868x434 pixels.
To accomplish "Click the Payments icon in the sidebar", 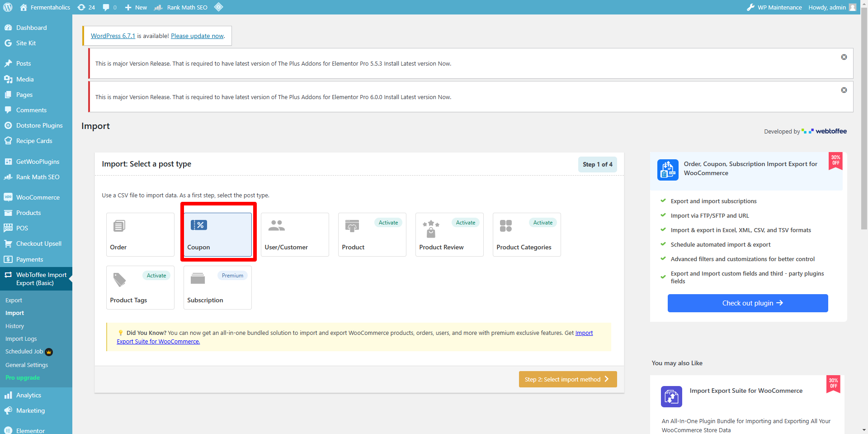I will pyautogui.click(x=8, y=259).
